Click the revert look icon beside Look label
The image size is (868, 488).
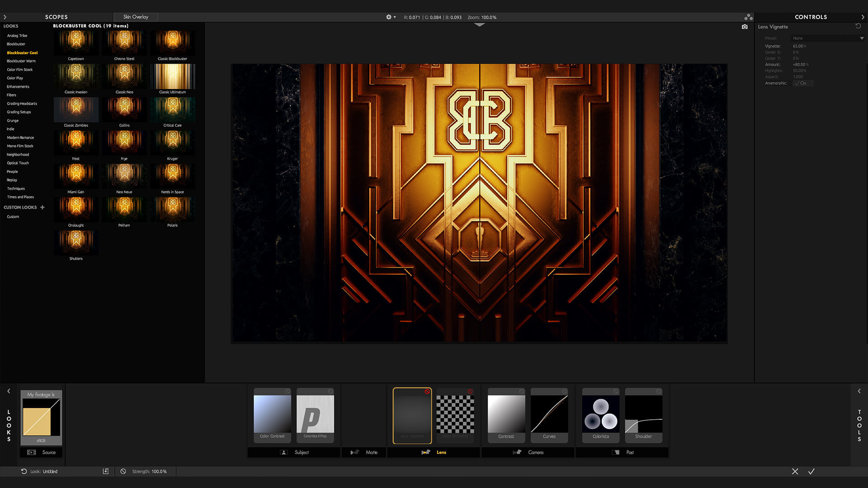tap(24, 471)
